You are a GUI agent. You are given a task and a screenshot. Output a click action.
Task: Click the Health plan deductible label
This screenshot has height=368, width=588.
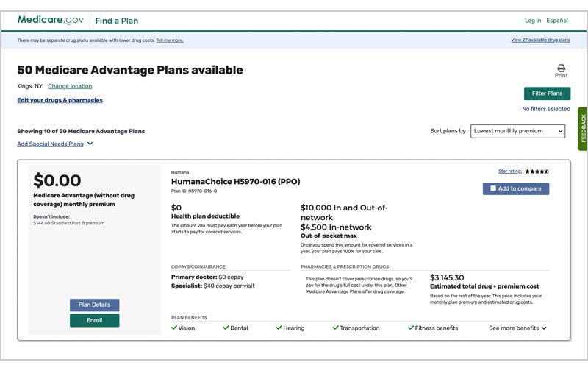tap(205, 216)
